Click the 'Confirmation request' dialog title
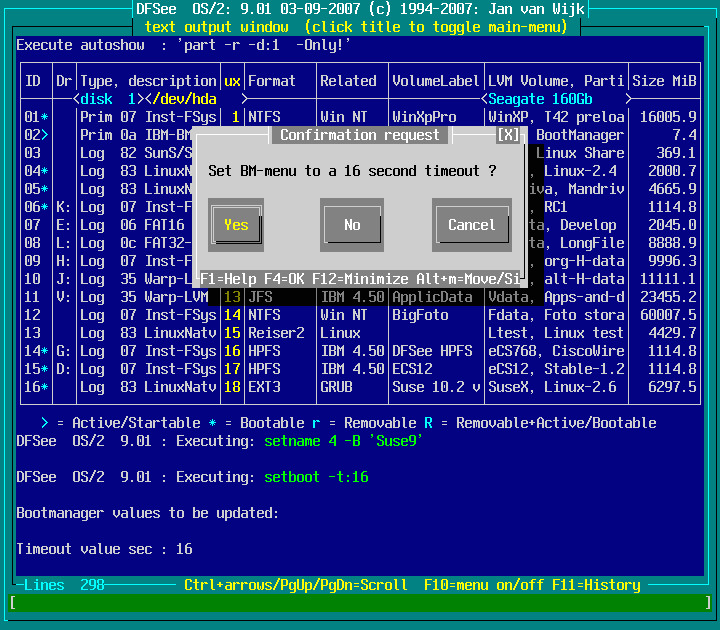The width and height of the screenshot is (720, 630). coord(360,135)
